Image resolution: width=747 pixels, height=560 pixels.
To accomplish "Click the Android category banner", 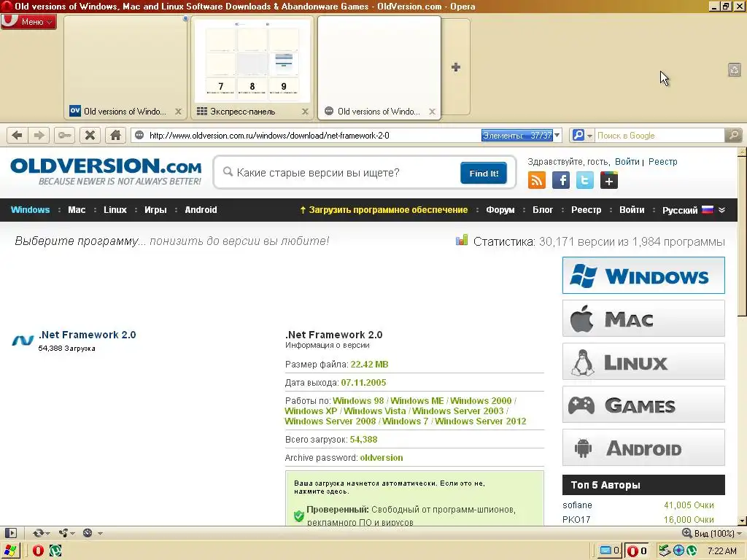I will (643, 448).
